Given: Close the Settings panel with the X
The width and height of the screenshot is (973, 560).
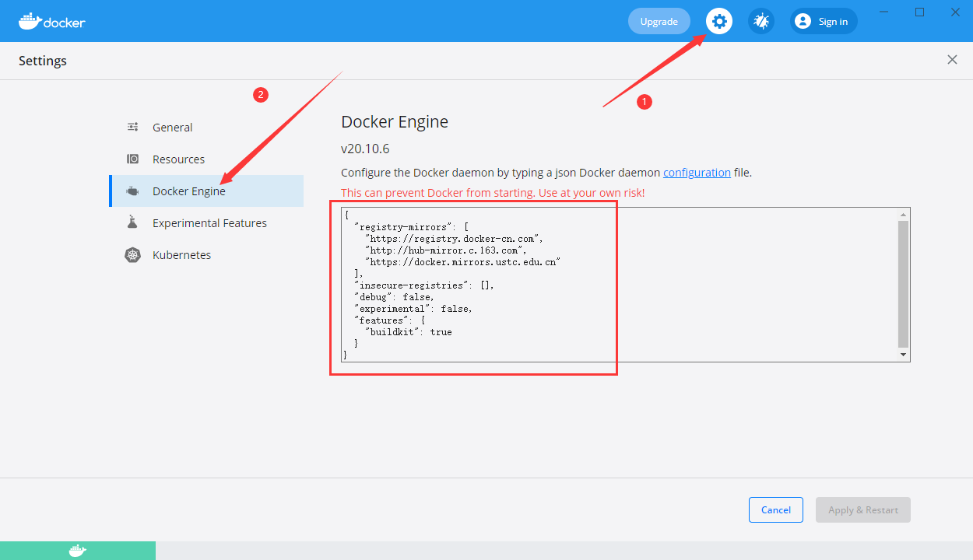Looking at the screenshot, I should click(952, 60).
